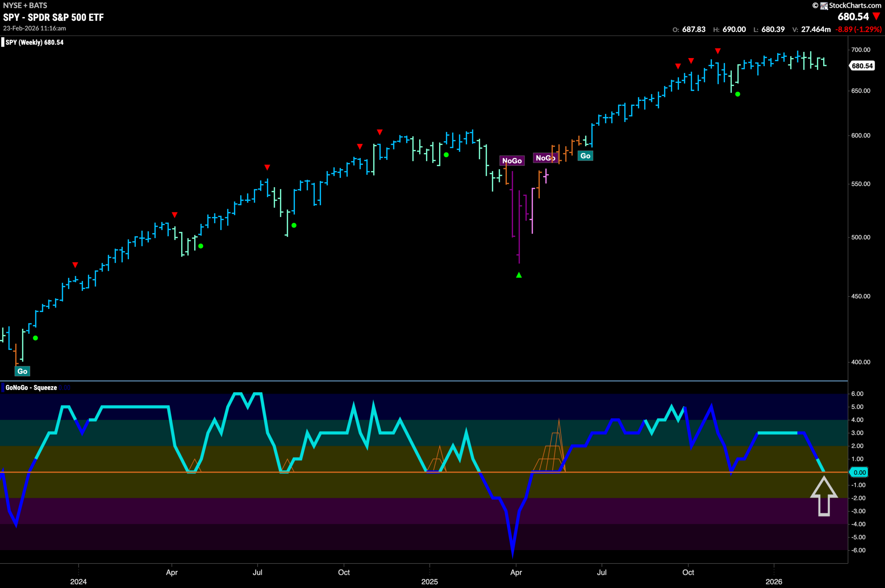Click the green dot near the 650.00 level
The height and width of the screenshot is (588, 885).
click(738, 94)
